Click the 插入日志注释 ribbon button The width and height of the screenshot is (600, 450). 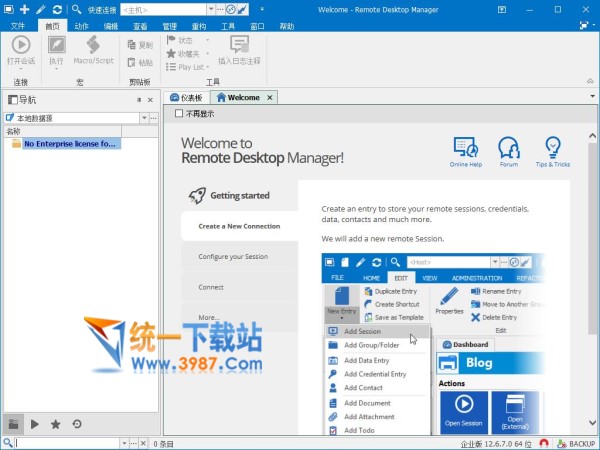pos(239,50)
